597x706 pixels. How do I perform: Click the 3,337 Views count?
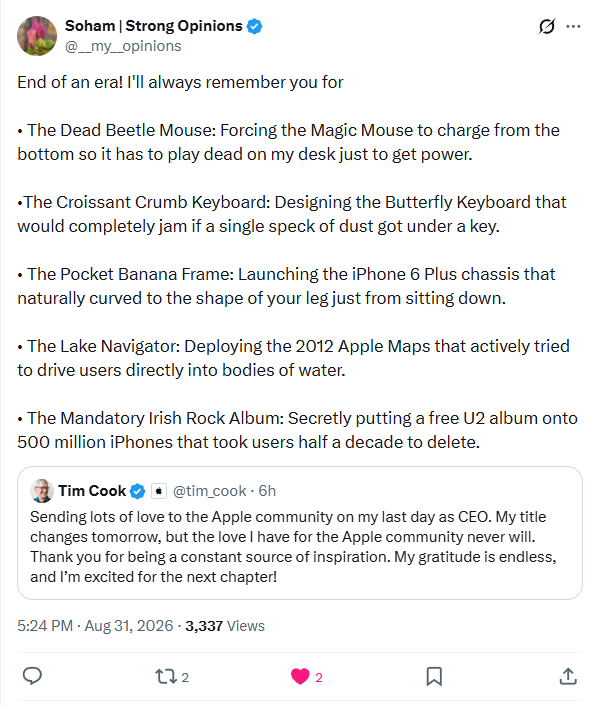point(225,626)
